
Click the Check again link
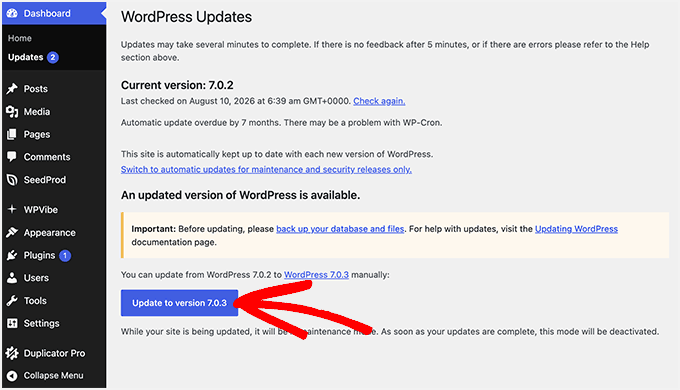tap(379, 101)
